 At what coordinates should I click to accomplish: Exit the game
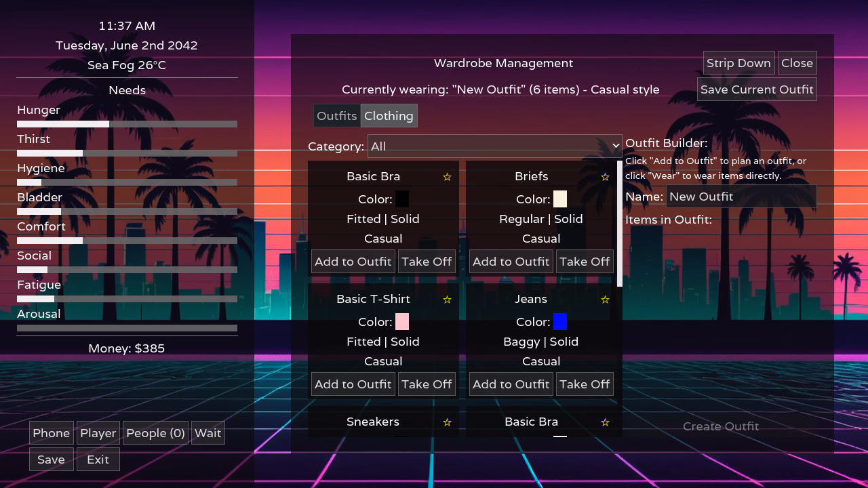pyautogui.click(x=98, y=460)
